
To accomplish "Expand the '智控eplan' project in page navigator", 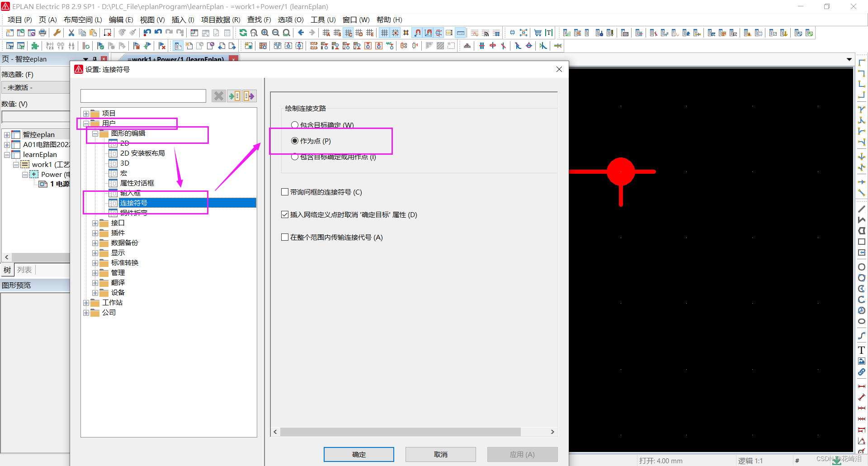I will click(7, 135).
